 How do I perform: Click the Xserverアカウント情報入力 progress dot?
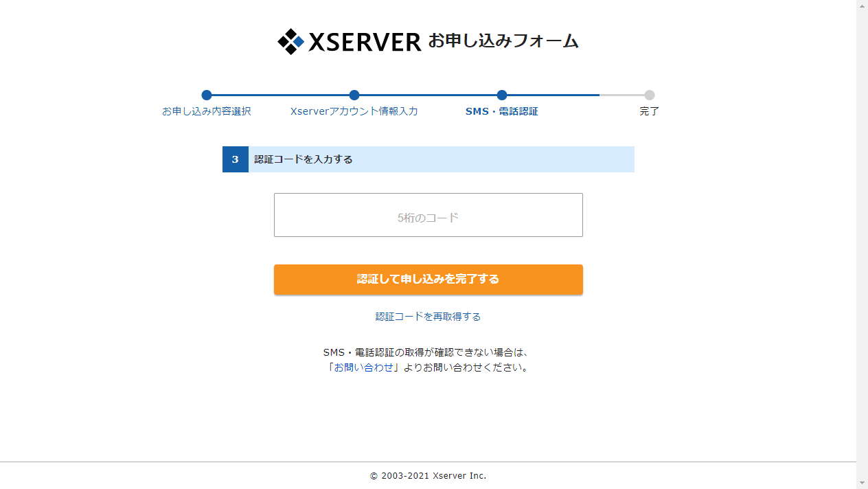(354, 95)
